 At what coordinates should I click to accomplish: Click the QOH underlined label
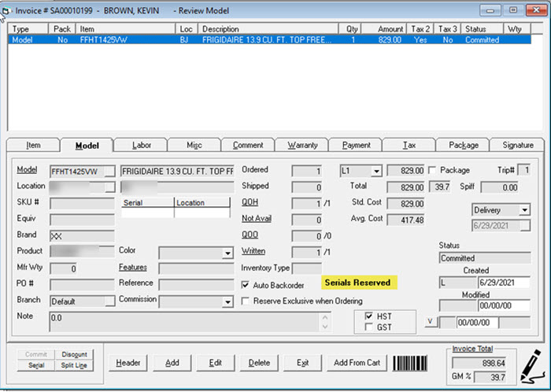[250, 202]
